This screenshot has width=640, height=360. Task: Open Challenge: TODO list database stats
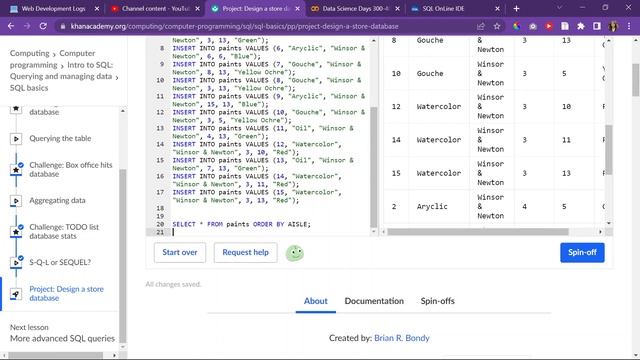click(x=64, y=231)
